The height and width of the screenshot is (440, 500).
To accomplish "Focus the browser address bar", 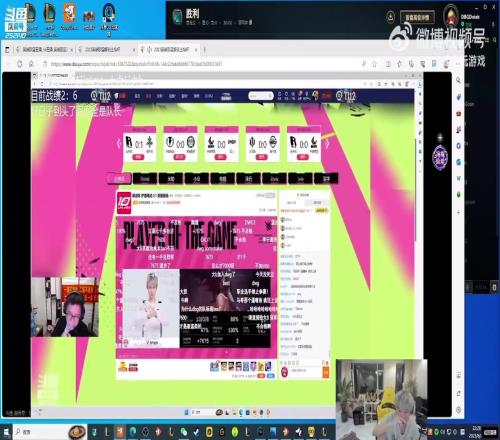I will pyautogui.click(x=200, y=64).
